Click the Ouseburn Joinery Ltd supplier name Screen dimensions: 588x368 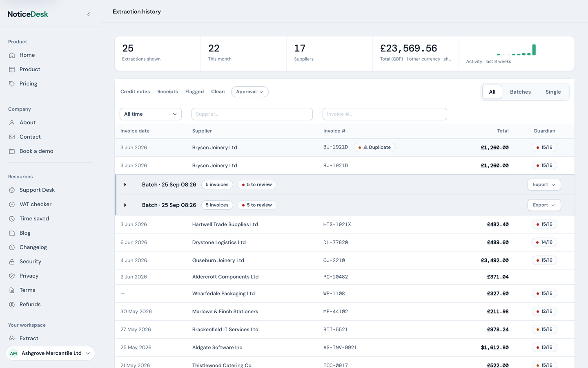point(218,260)
